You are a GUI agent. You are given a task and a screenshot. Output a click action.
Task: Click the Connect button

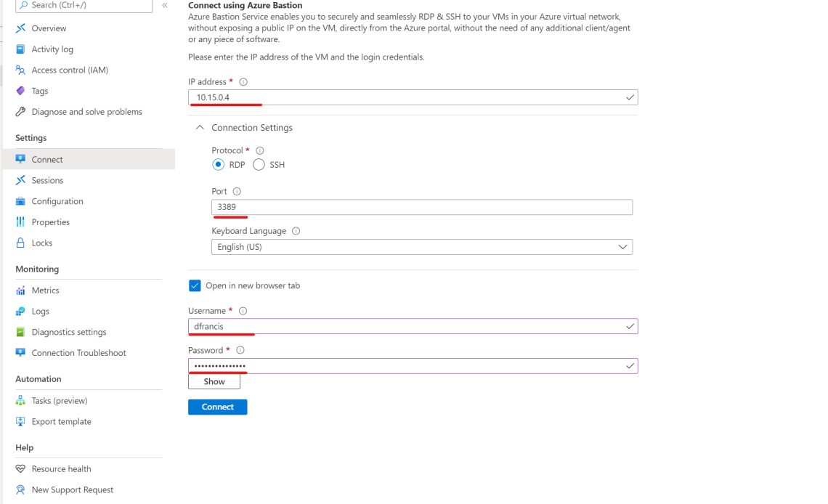coord(217,407)
